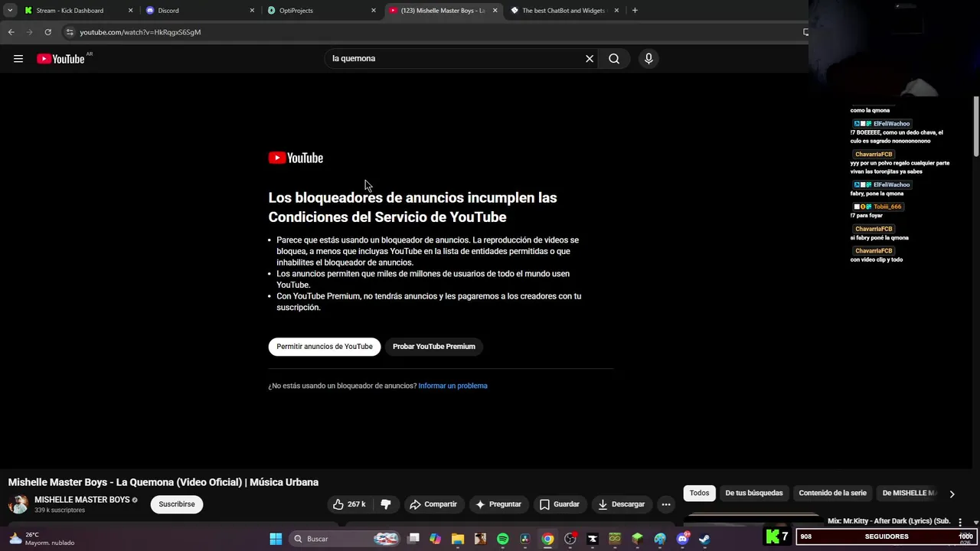Open the Minecraft block icon on taskbar
This screenshot has height=551, width=980.
[637, 539]
